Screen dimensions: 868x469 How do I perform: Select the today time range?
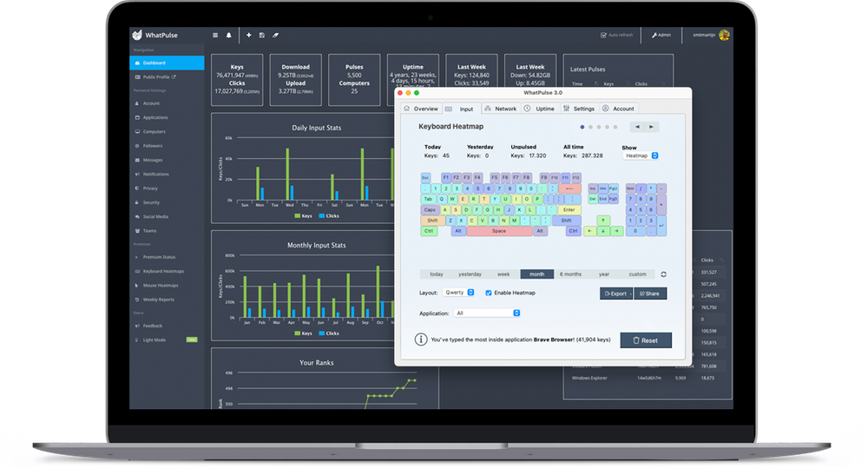437,274
